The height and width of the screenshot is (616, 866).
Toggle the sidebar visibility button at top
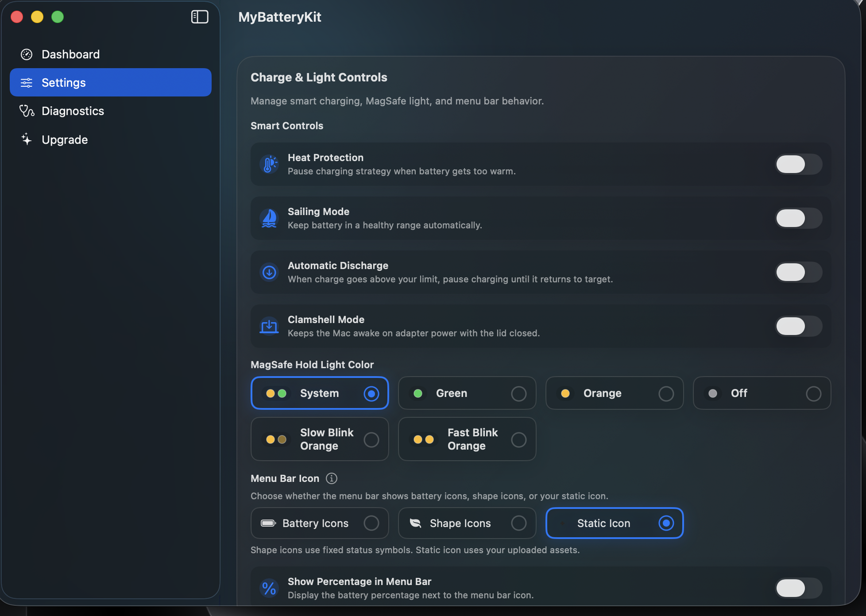coord(200,16)
